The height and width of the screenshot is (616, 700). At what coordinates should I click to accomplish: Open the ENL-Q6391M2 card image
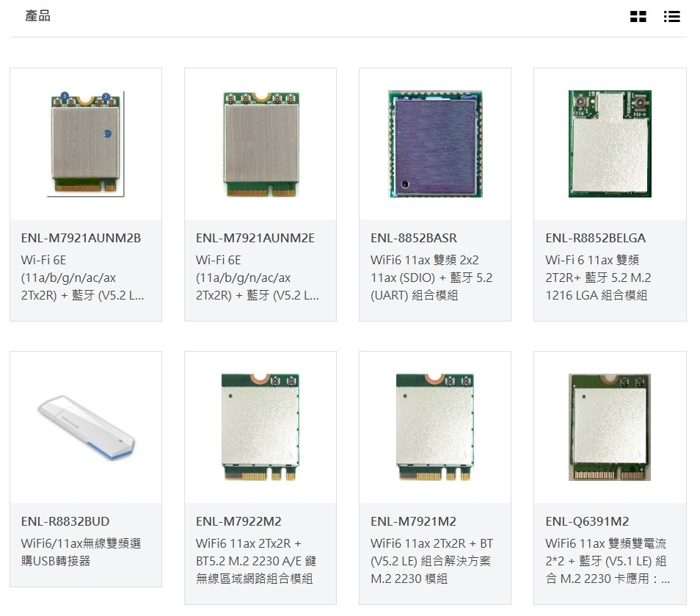tap(610, 427)
